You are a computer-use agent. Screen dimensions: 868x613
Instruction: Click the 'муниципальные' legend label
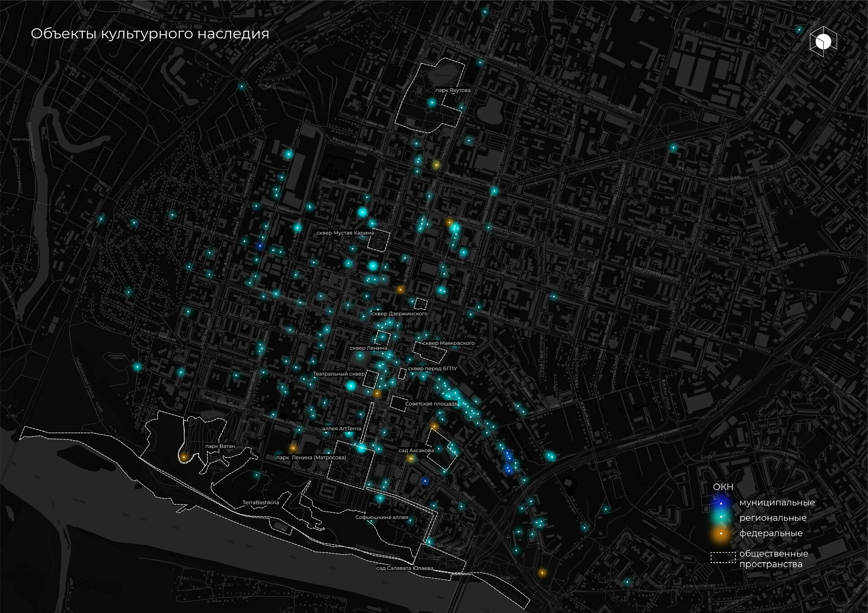coord(777,502)
